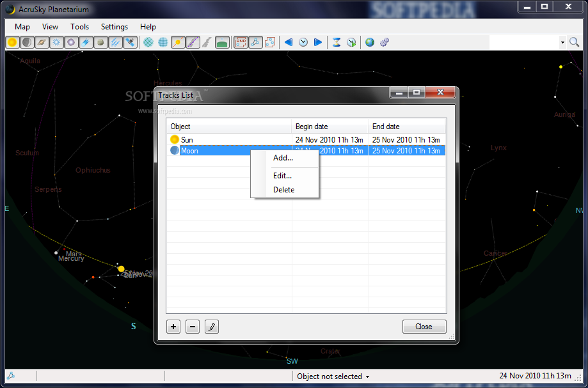Click Moon end date 25 Nov 2010 cell
Image resolution: width=588 pixels, height=388 pixels.
pyautogui.click(x=406, y=151)
